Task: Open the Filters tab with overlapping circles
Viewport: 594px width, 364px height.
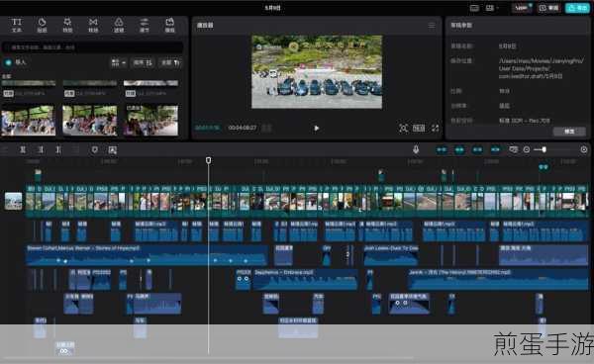Action: 119,25
